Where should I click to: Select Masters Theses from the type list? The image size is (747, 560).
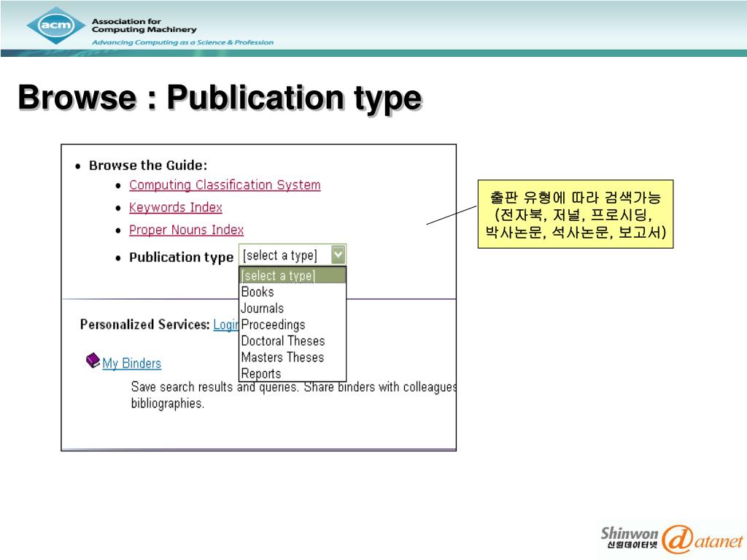point(292,357)
